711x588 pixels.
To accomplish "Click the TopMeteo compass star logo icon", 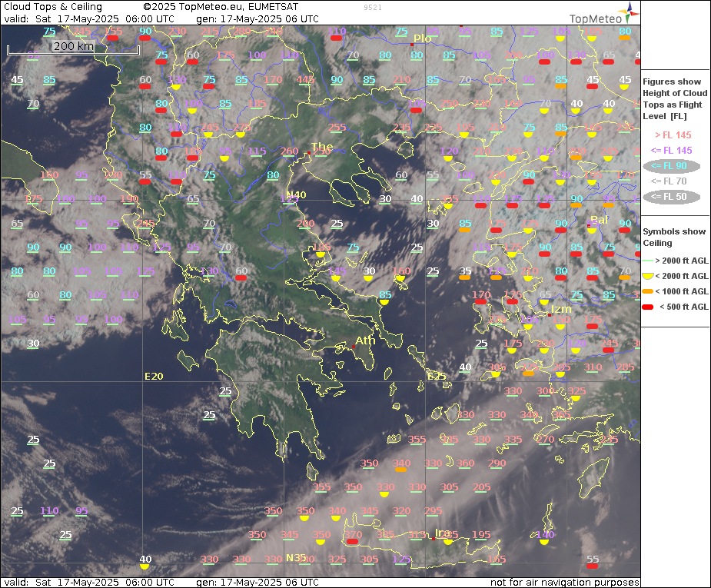I will click(627, 12).
